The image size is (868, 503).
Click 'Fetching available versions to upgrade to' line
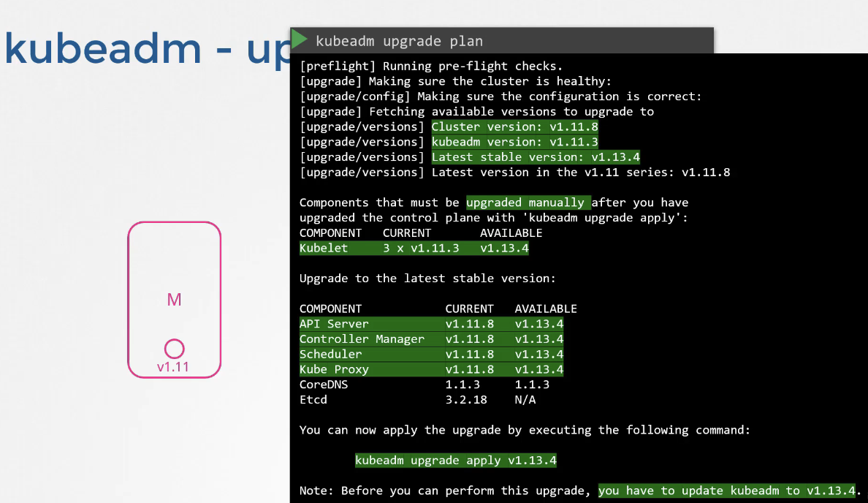click(x=476, y=111)
